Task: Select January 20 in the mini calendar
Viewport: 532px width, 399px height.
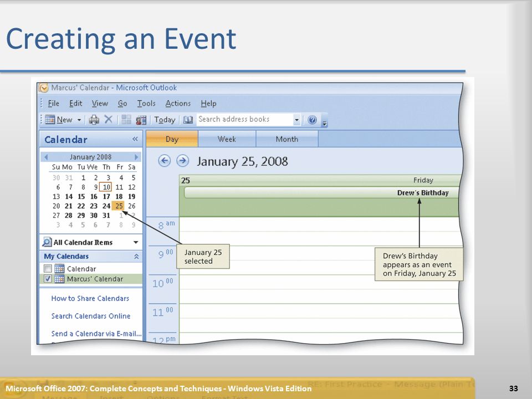Action: [57, 206]
